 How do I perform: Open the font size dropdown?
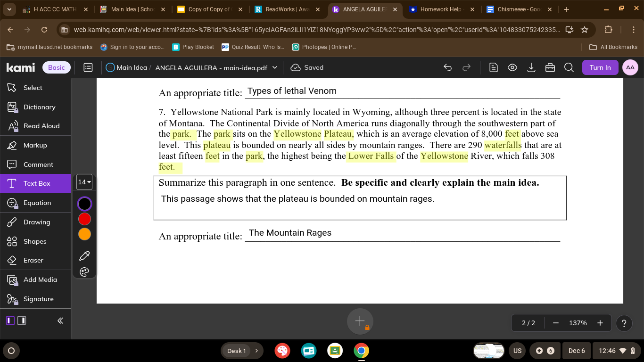tap(84, 182)
